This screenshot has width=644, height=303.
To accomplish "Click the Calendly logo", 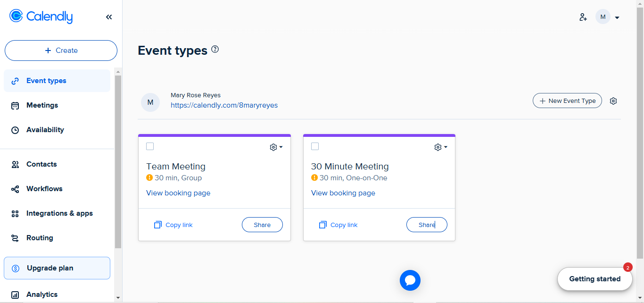I will pyautogui.click(x=41, y=17).
